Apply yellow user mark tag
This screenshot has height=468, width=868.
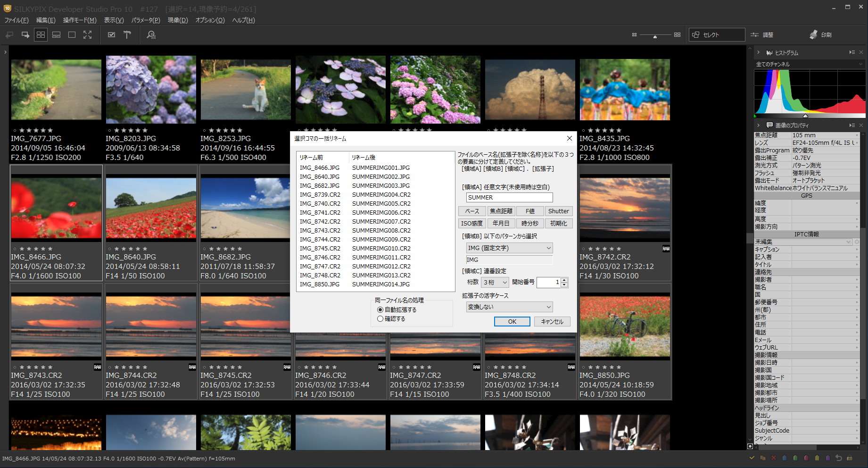pyautogui.click(x=817, y=458)
